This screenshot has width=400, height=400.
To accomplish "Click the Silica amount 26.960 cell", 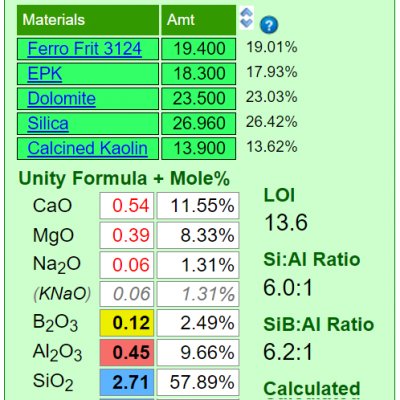I will point(199,123).
